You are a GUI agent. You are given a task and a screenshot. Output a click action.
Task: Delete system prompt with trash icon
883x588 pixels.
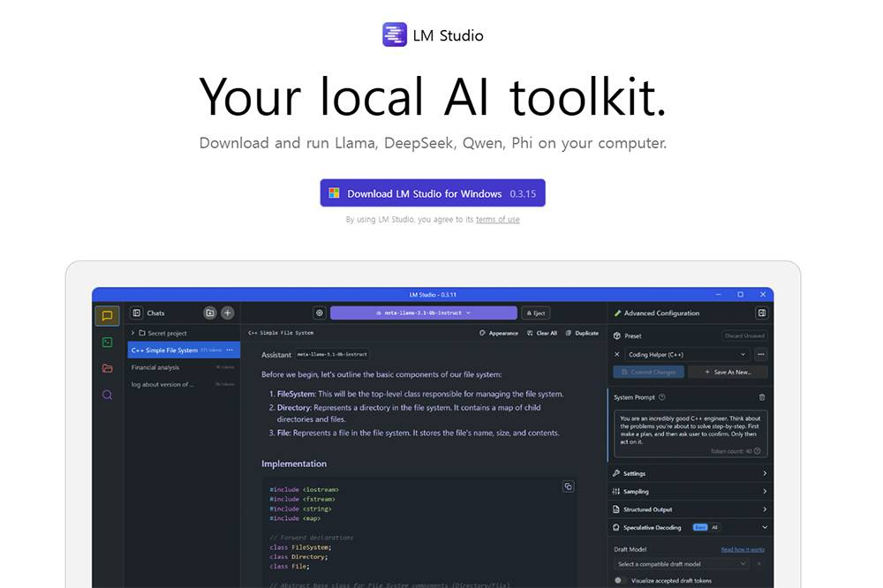click(x=762, y=397)
